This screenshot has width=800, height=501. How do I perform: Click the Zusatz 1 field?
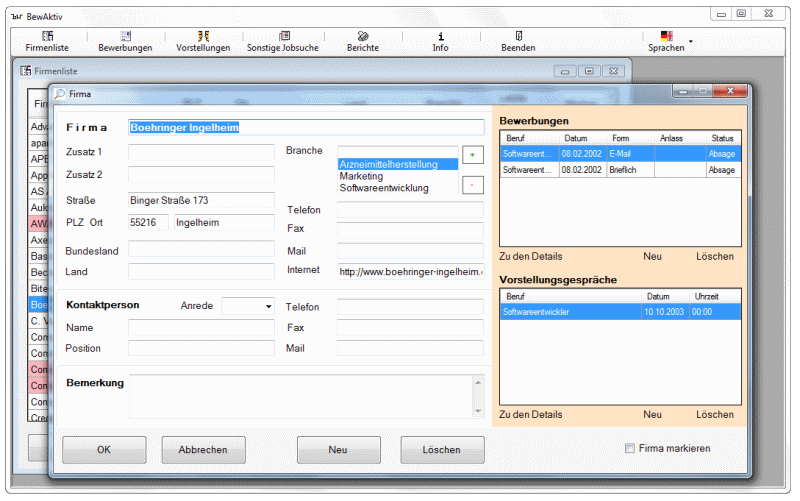click(201, 152)
